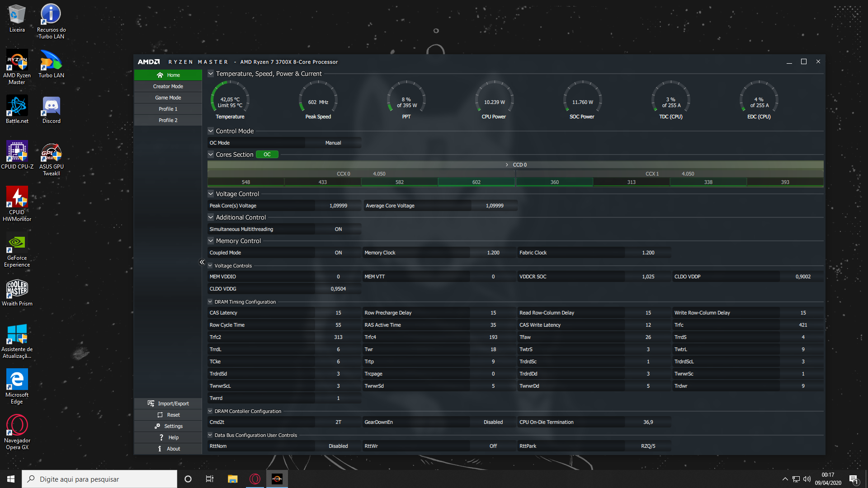Select core bar showing 548
This screenshot has height=488, width=868.
point(246,182)
